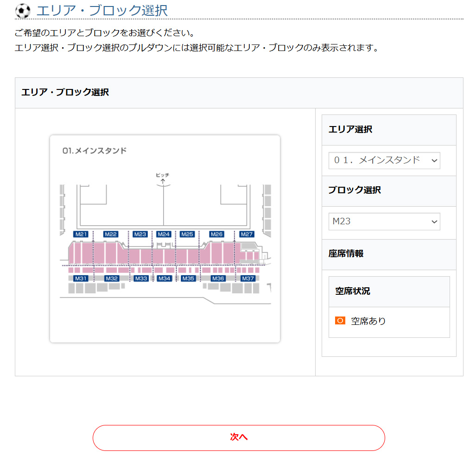Select block M21 label on seat map

(81, 234)
